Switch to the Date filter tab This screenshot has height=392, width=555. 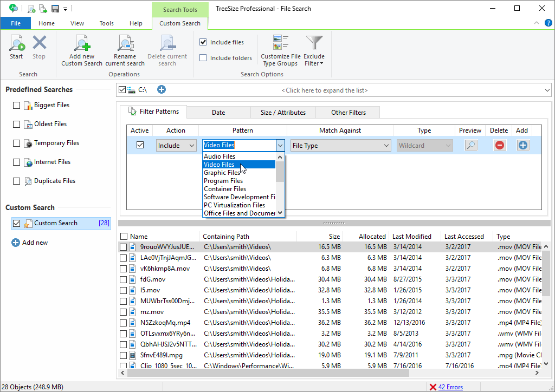click(218, 113)
